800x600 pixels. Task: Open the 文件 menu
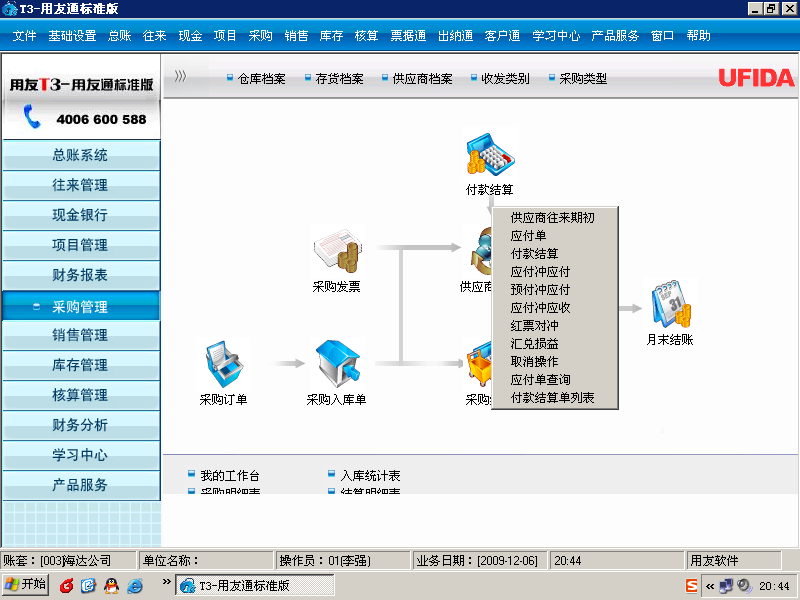(24, 36)
